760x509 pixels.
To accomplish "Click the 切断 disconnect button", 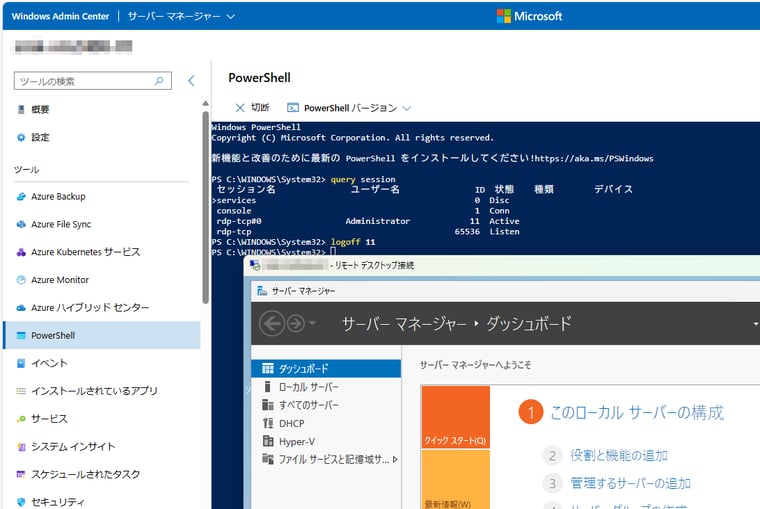I will pyautogui.click(x=252, y=108).
